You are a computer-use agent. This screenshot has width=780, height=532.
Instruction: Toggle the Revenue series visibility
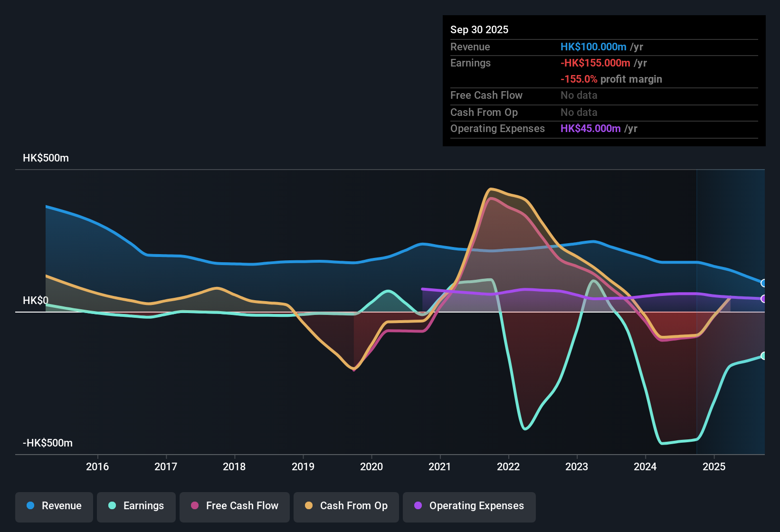(54, 506)
